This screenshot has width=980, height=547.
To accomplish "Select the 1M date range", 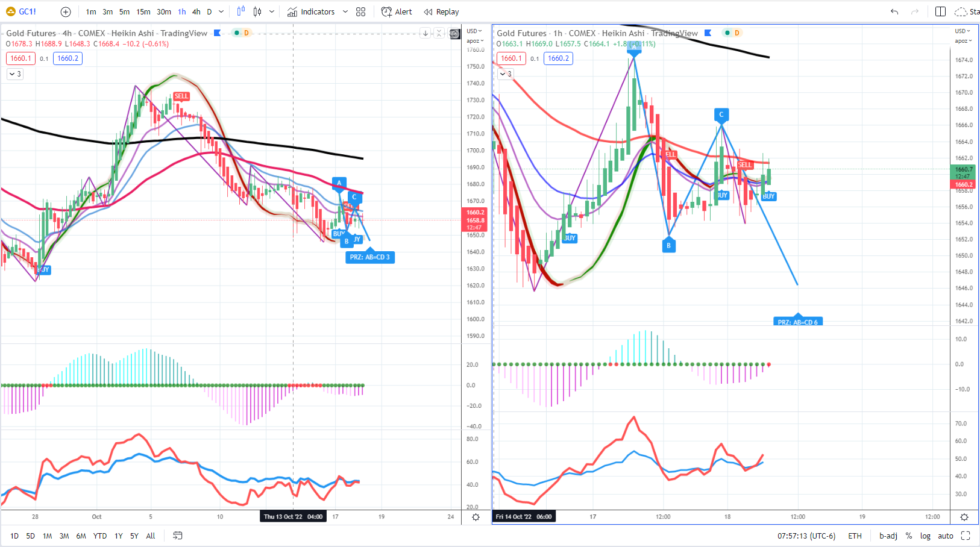I will [x=48, y=536].
